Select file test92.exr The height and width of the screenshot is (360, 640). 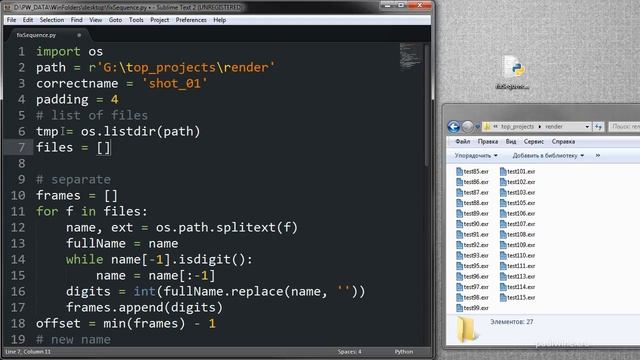click(x=472, y=245)
